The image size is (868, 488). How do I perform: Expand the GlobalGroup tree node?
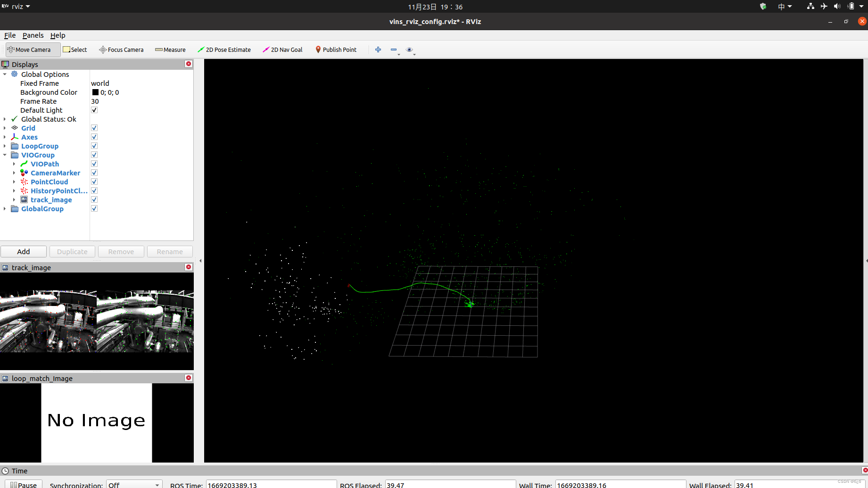point(5,208)
